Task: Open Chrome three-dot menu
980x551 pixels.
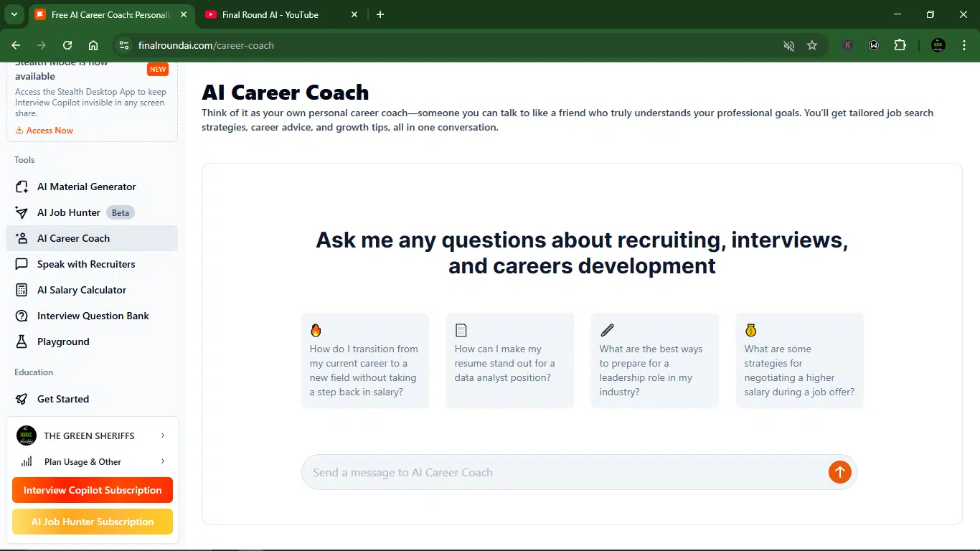Action: (963, 45)
